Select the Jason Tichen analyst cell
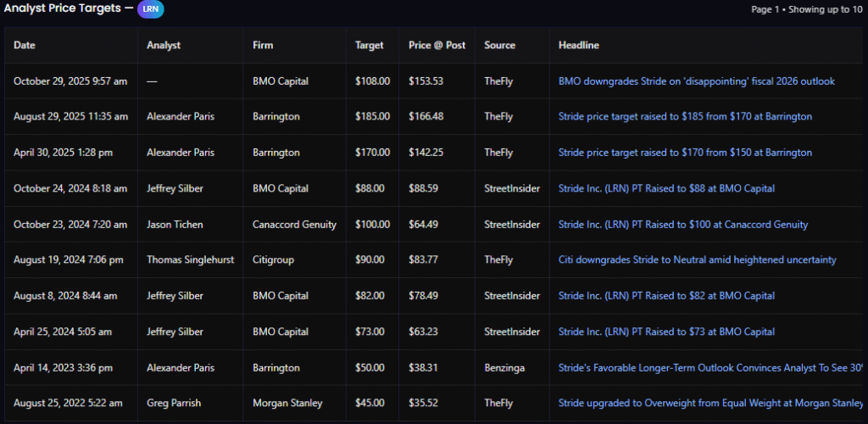 tap(174, 225)
